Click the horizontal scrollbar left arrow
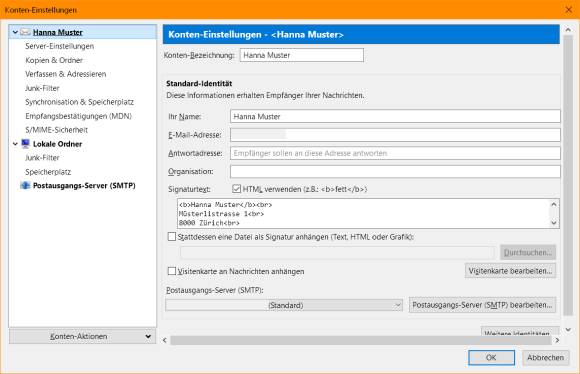 (165, 340)
